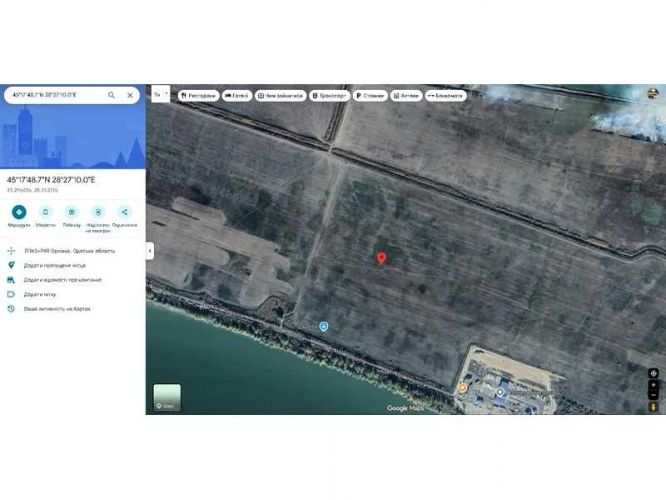This screenshot has width=666, height=500.
Task: Click the blue place marker near shoreline
Action: point(324,327)
